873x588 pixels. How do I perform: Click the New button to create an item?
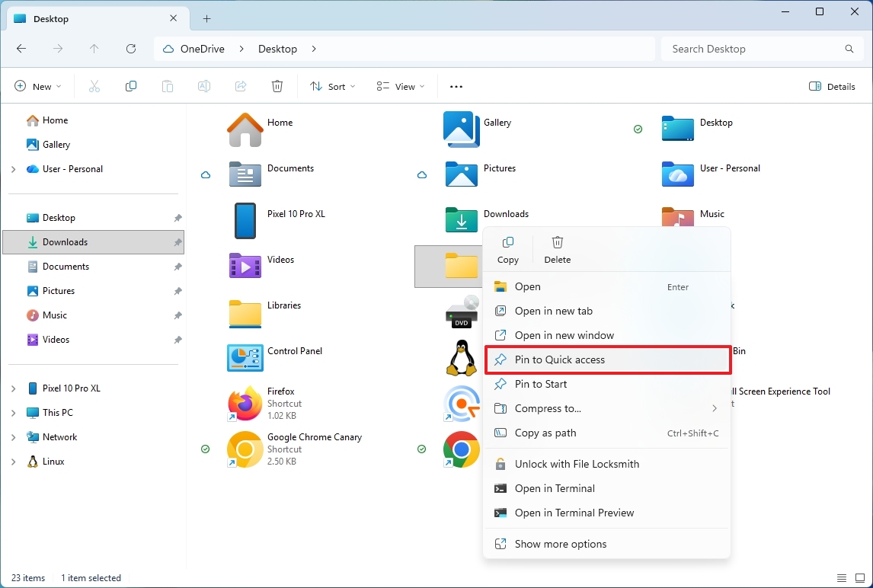point(37,86)
